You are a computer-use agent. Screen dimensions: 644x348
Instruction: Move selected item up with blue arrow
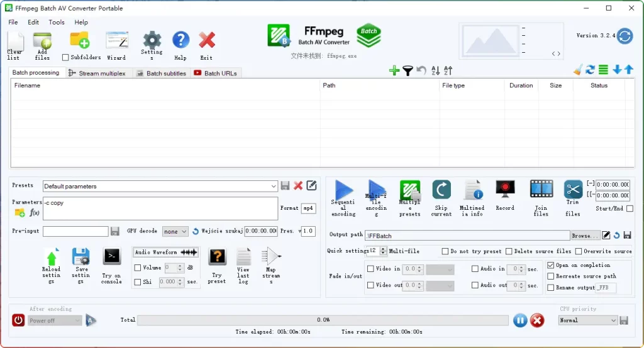pyautogui.click(x=629, y=70)
